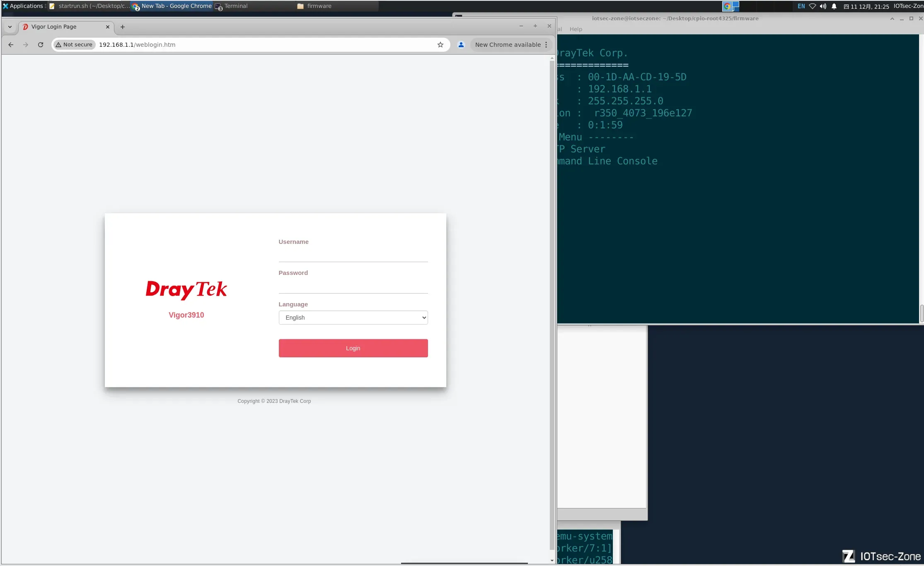Expand the Language dropdown
Screen dimensions: 924x566
pos(353,318)
